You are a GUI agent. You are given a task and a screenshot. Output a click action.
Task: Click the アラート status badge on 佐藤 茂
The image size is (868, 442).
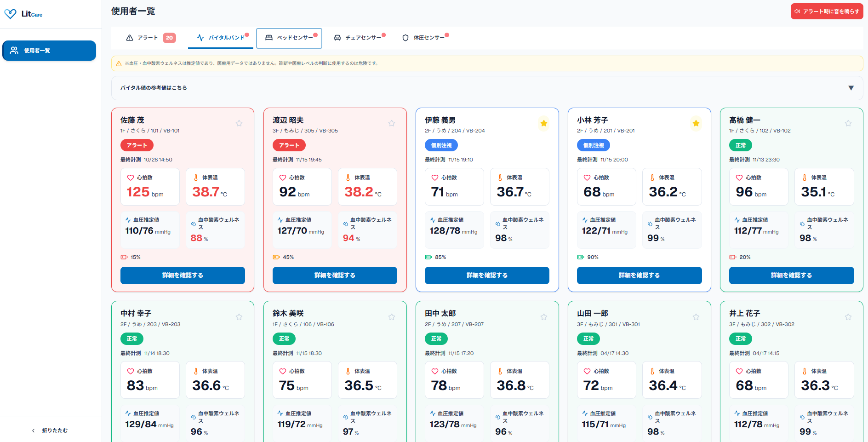point(137,145)
